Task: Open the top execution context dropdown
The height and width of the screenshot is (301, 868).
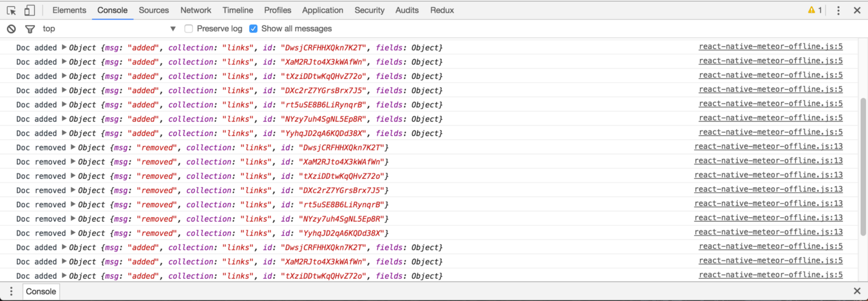Action: coord(173,29)
